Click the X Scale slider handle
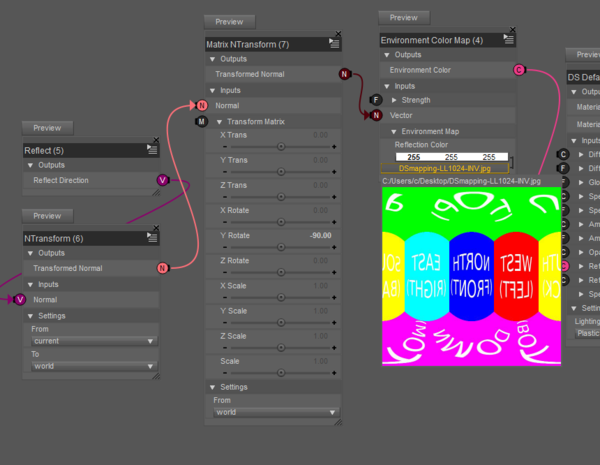This screenshot has width=600, height=465. [x=281, y=297]
